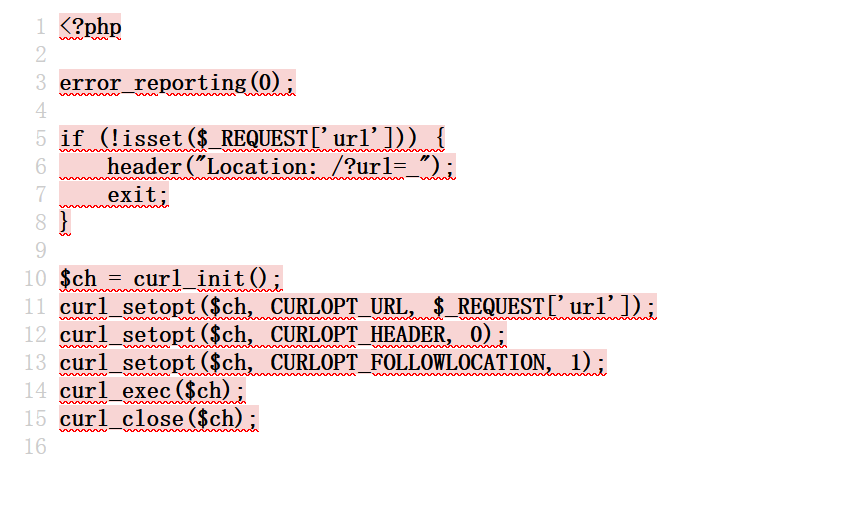
Task: Click the $ch variable on line 10
Action: click(78, 279)
